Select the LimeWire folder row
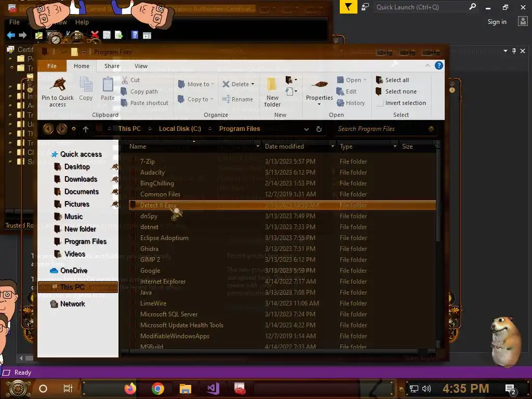This screenshot has height=399, width=532. (x=282, y=303)
